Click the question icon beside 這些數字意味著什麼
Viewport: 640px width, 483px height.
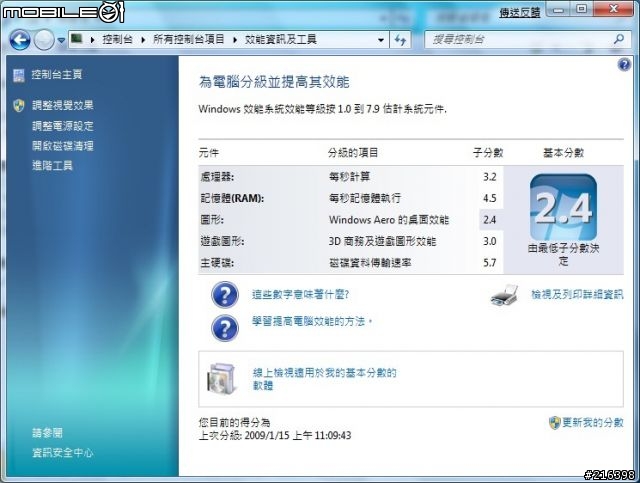225,295
